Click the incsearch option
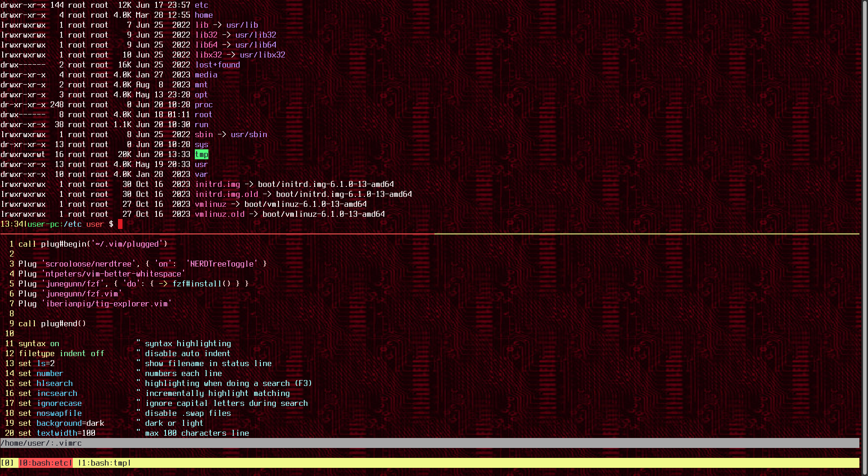The height and width of the screenshot is (476, 868). click(57, 393)
